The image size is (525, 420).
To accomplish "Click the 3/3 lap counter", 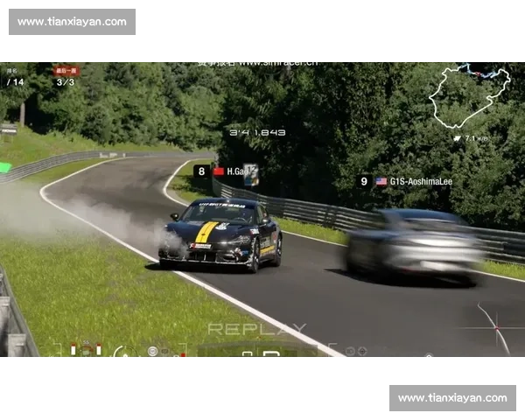I will point(66,82).
